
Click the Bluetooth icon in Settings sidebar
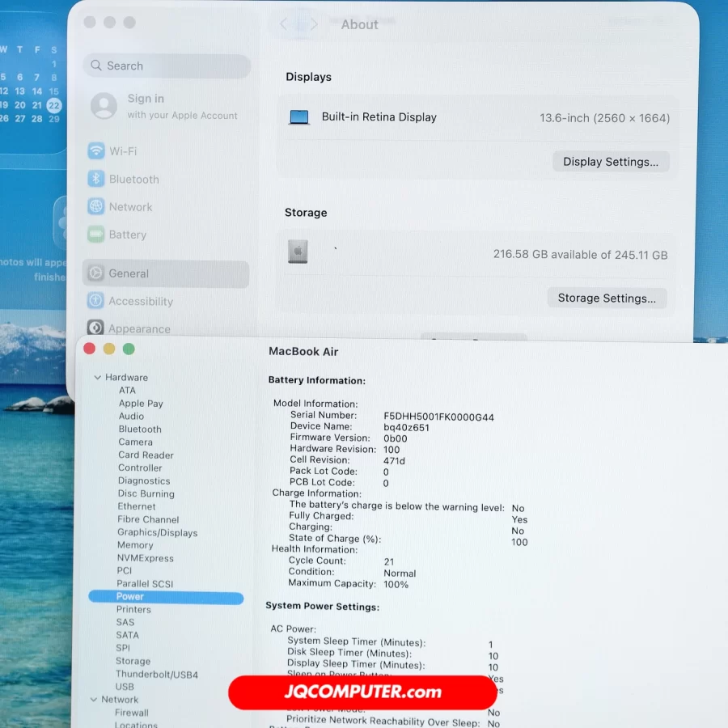tap(96, 180)
